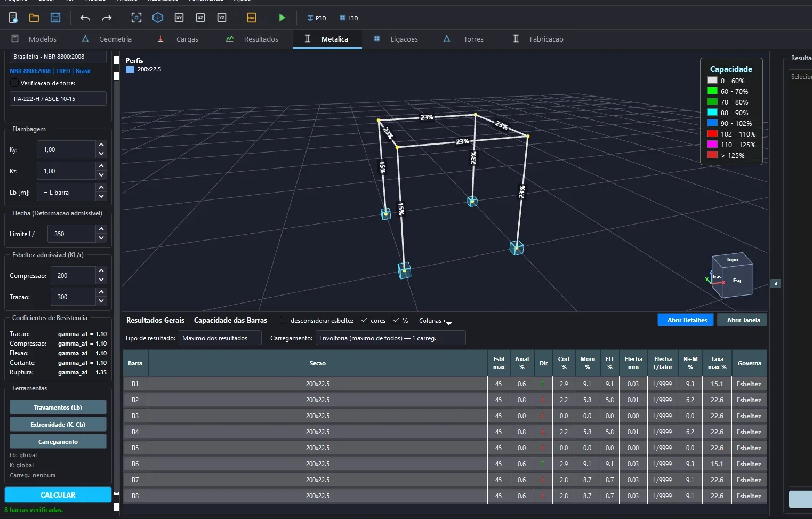Open the Tipo de resultado combo box
The width and height of the screenshot is (812, 519).
(x=220, y=338)
